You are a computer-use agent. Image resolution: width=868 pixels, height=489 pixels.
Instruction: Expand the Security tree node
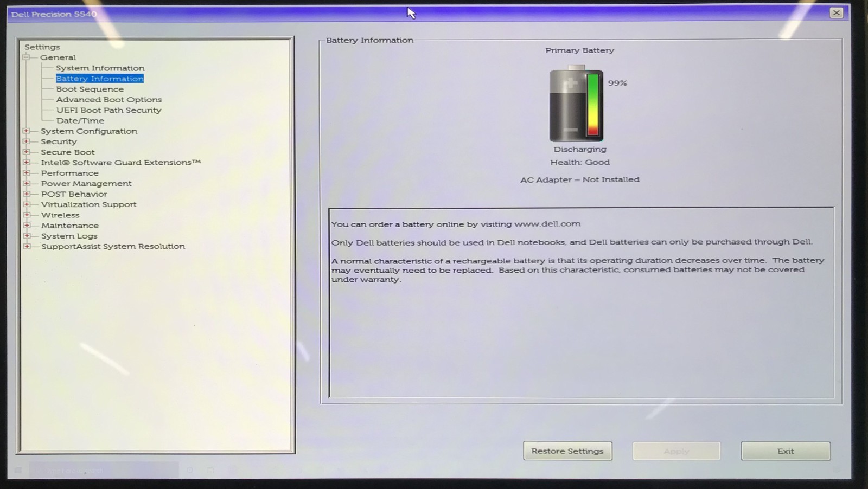tap(26, 141)
